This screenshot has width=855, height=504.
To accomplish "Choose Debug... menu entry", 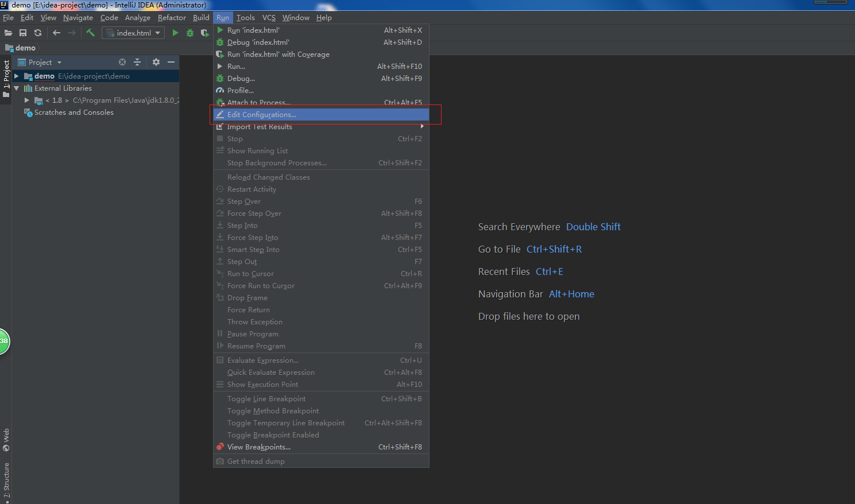I will tap(321, 78).
